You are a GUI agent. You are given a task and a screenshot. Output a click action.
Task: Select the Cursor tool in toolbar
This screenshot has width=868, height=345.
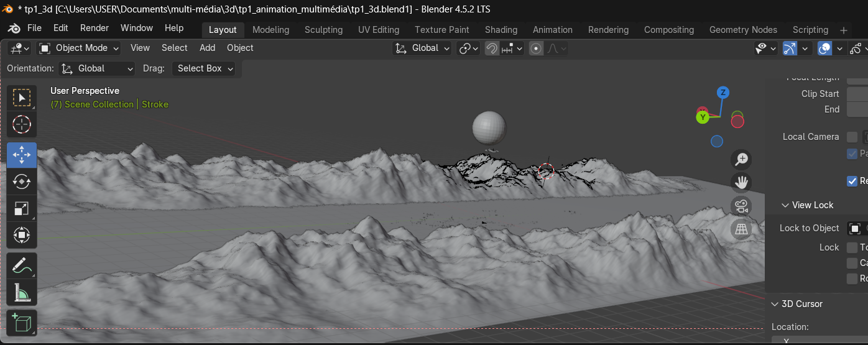tap(22, 124)
